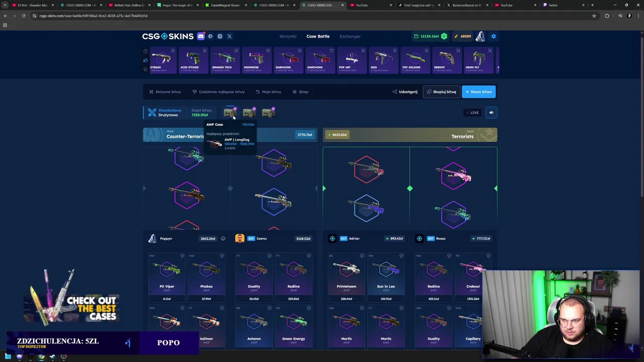This screenshot has width=644, height=362.
Task: Open Aktywne bitwy section
Action: click(x=165, y=92)
